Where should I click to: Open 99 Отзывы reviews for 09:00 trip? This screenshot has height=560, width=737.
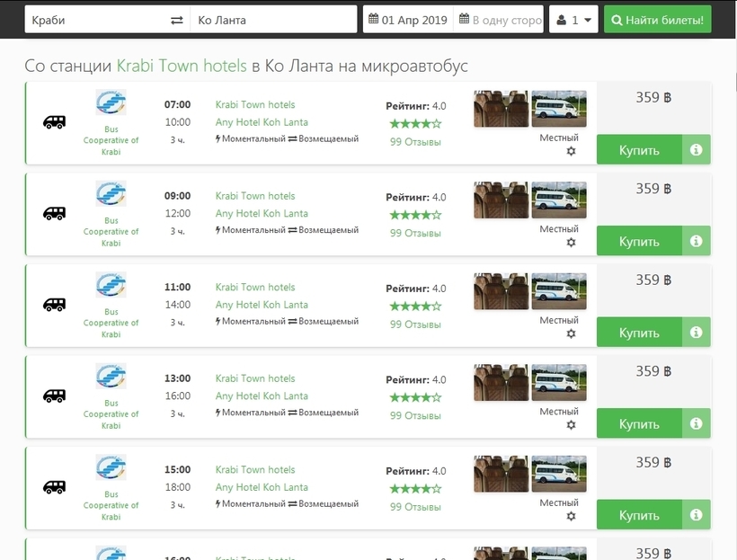[x=415, y=233]
